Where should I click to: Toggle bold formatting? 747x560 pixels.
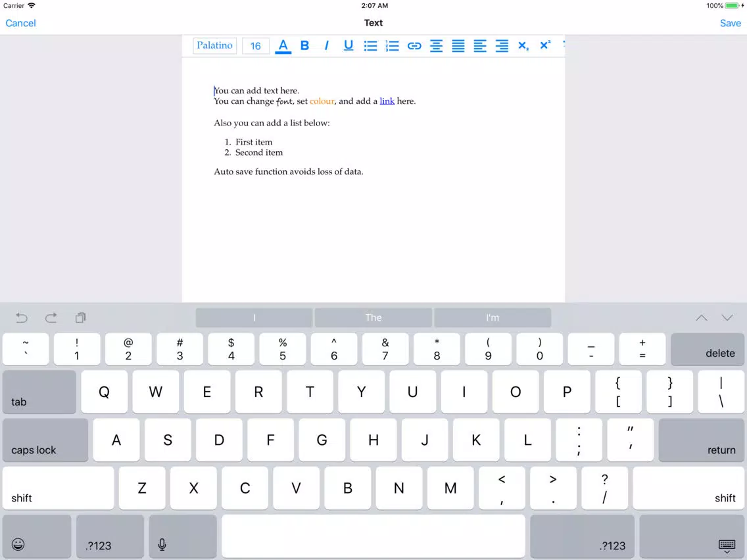pos(305,46)
